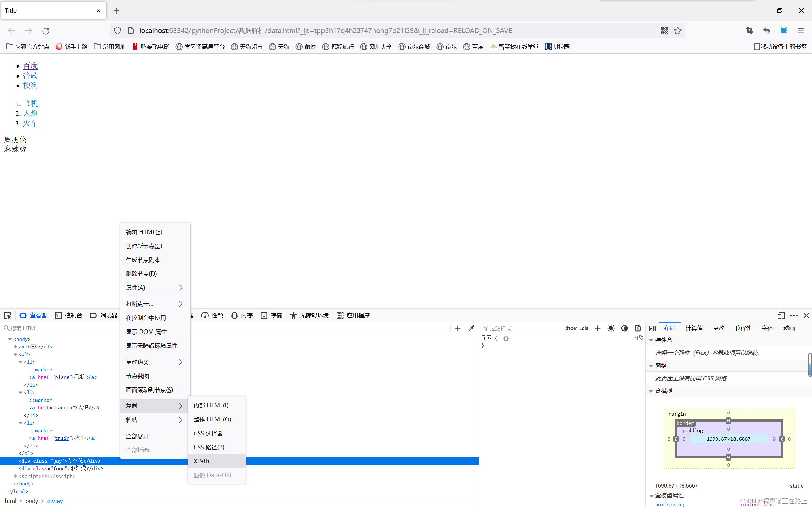Screen dimensions: 812x507
Task: Add a new style rule plus icon
Action: coord(597,328)
